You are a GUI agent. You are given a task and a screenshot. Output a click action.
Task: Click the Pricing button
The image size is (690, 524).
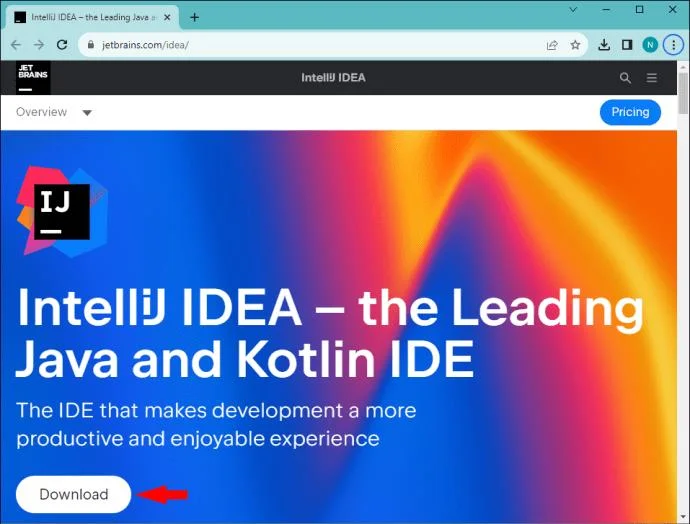coord(630,112)
